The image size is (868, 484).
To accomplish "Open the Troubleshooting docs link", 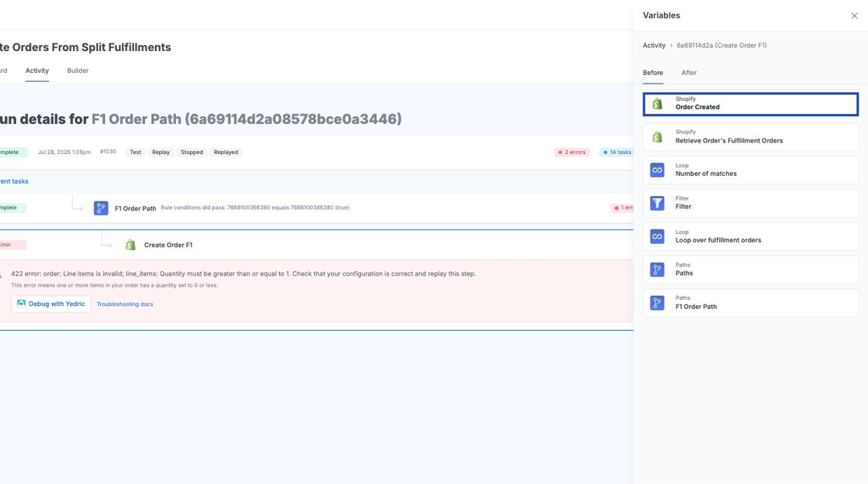I will 125,304.
